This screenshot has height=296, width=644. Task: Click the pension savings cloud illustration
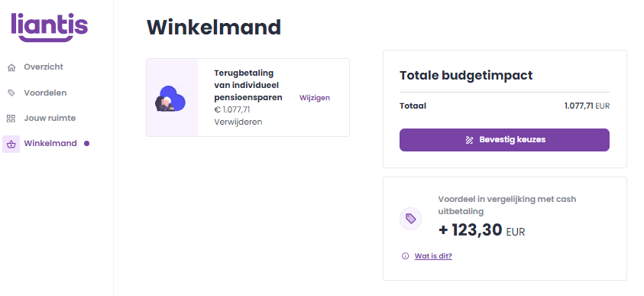(x=171, y=99)
